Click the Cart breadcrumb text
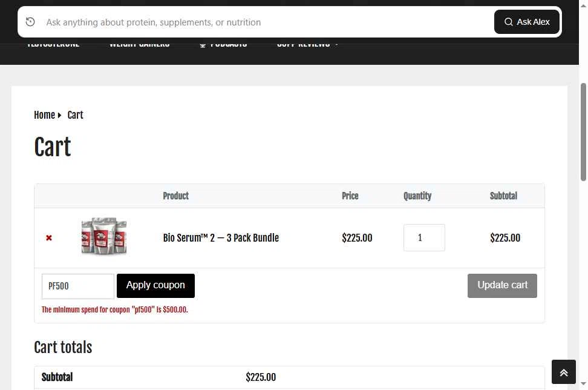The height and width of the screenshot is (390, 588). [x=76, y=115]
